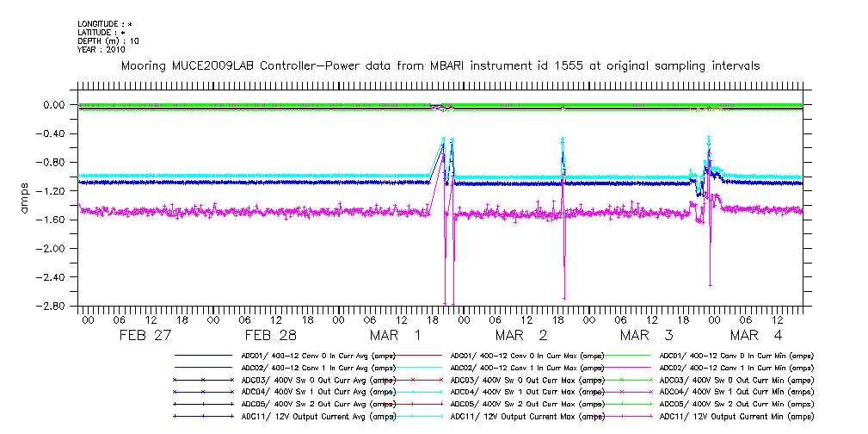The width and height of the screenshot is (868, 434).
Task: Click the plot title mentioning Mooring MUCE2009LAB
Action: coord(440,66)
